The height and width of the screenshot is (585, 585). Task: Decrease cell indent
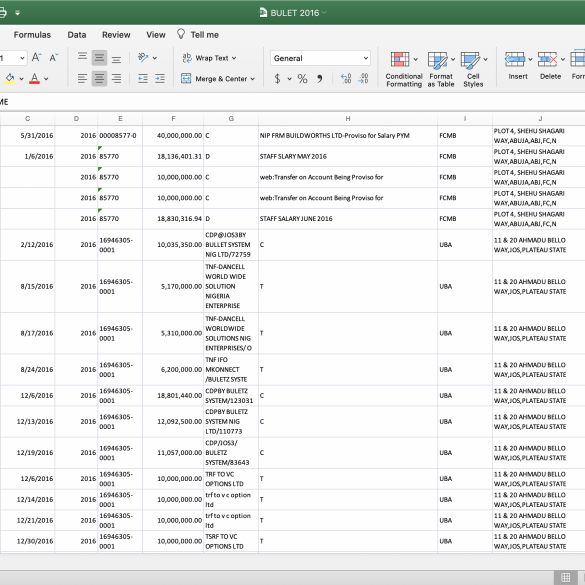[143, 78]
